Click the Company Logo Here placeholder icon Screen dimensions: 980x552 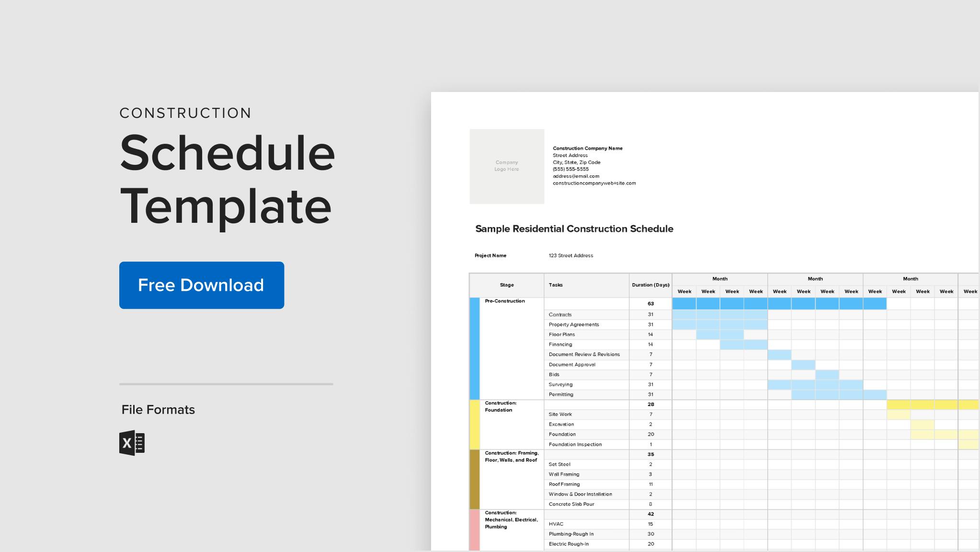click(x=507, y=166)
